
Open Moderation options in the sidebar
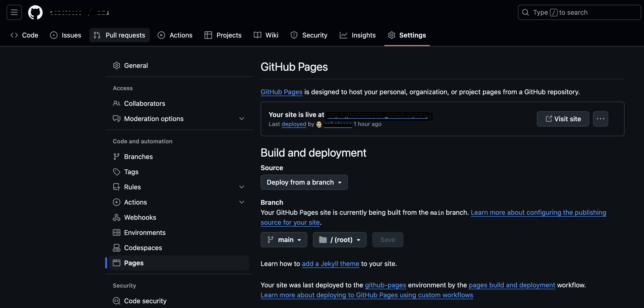(x=179, y=119)
